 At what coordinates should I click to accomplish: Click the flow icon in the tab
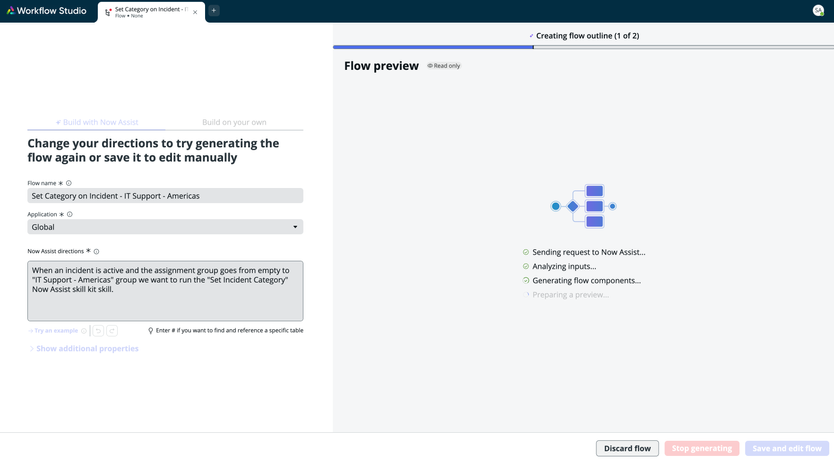(108, 12)
